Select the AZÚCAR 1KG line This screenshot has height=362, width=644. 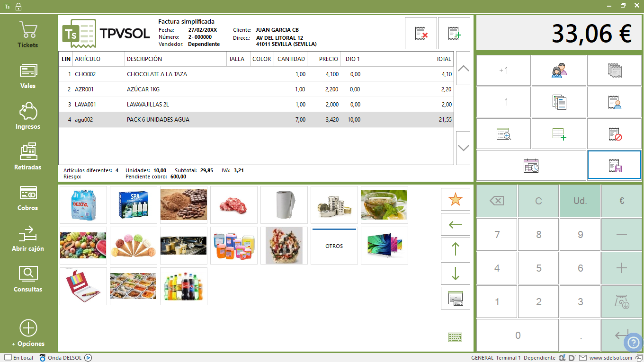(256, 89)
